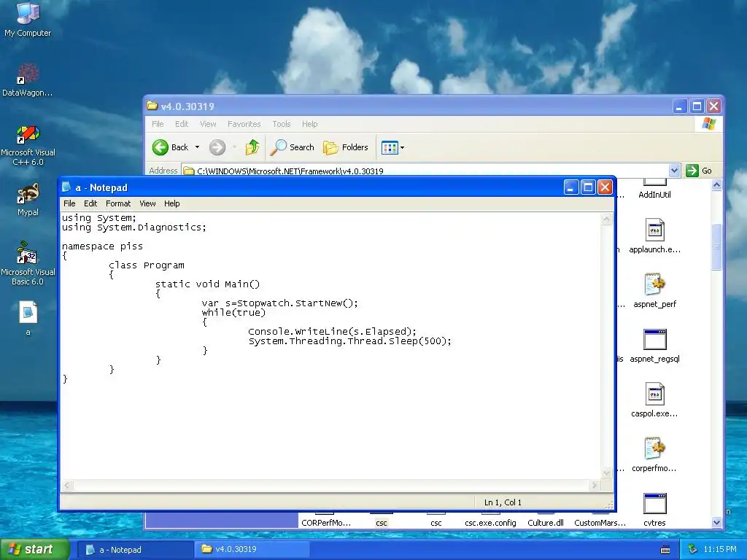747x560 pixels.
Task: Expand the Back button history dropdown
Action: pos(197,147)
